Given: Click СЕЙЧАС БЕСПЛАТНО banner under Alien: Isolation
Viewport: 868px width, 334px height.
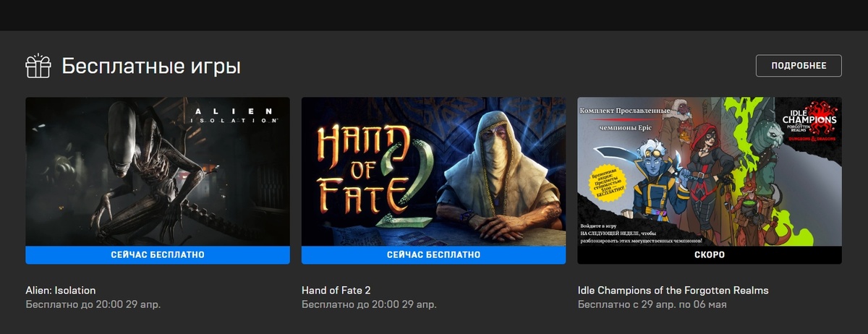Looking at the screenshot, I should 158,255.
